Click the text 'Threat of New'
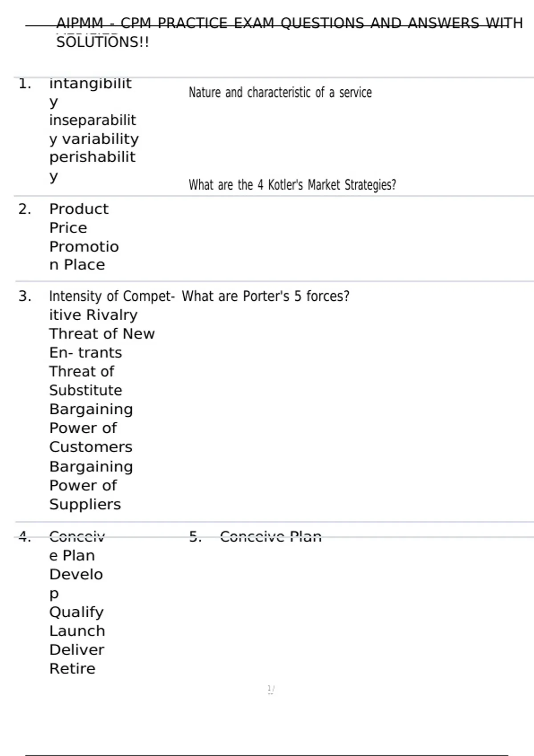 point(102,334)
